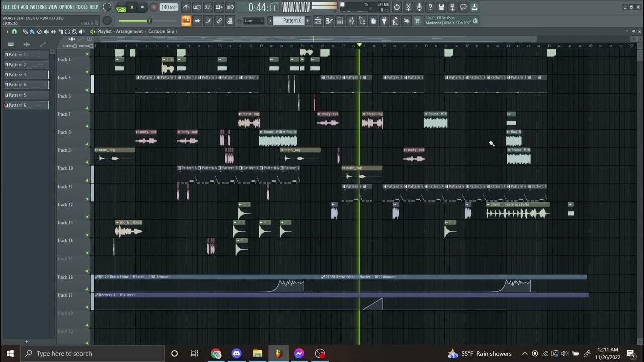The image size is (644, 362).
Task: Select the playlist Mute tool
Action: (46, 32)
